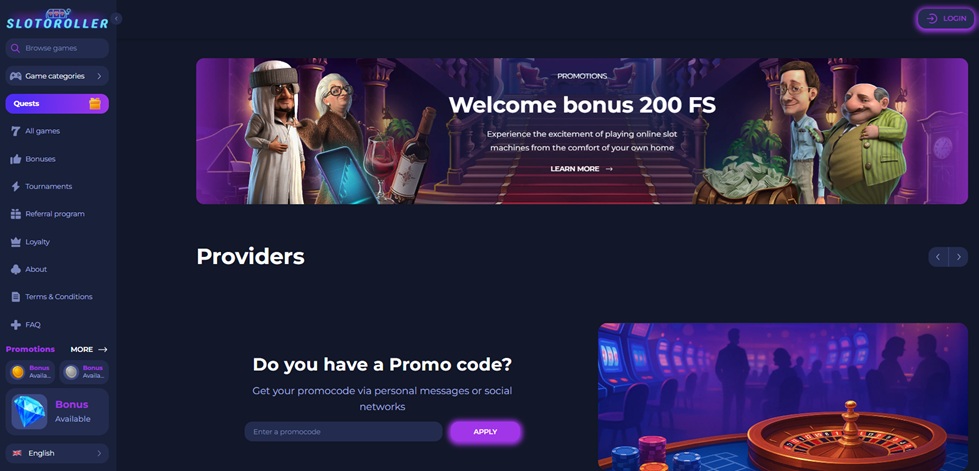Select the blue diamond Bonus Available card
Viewport: 979px width, 471px height.
57,412
